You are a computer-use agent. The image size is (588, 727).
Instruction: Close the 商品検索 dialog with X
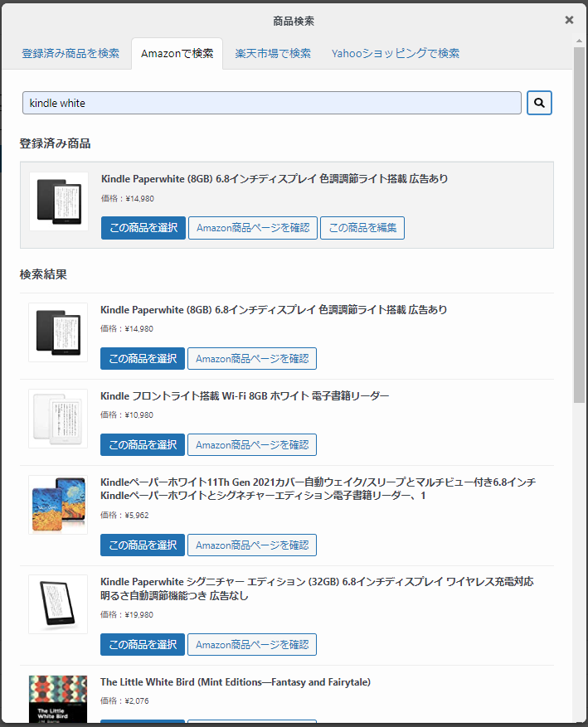pyautogui.click(x=569, y=20)
